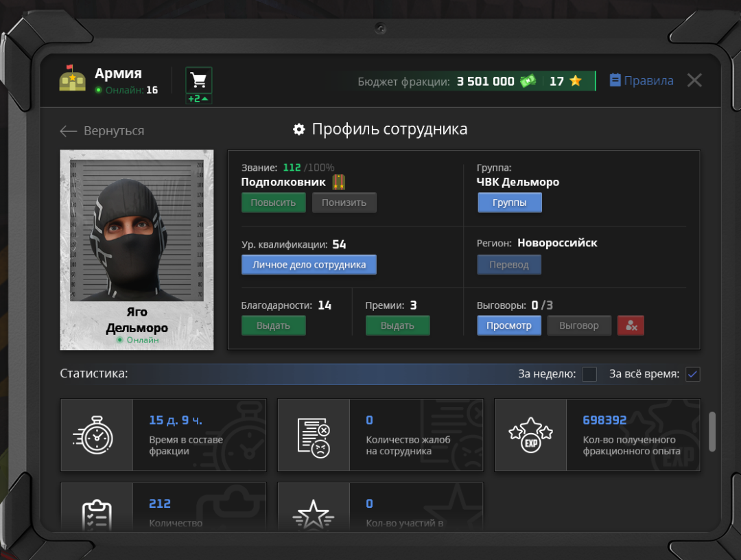Screen dimensions: 741x560
Task: Click Просмотр to view reprimands
Action: point(509,325)
